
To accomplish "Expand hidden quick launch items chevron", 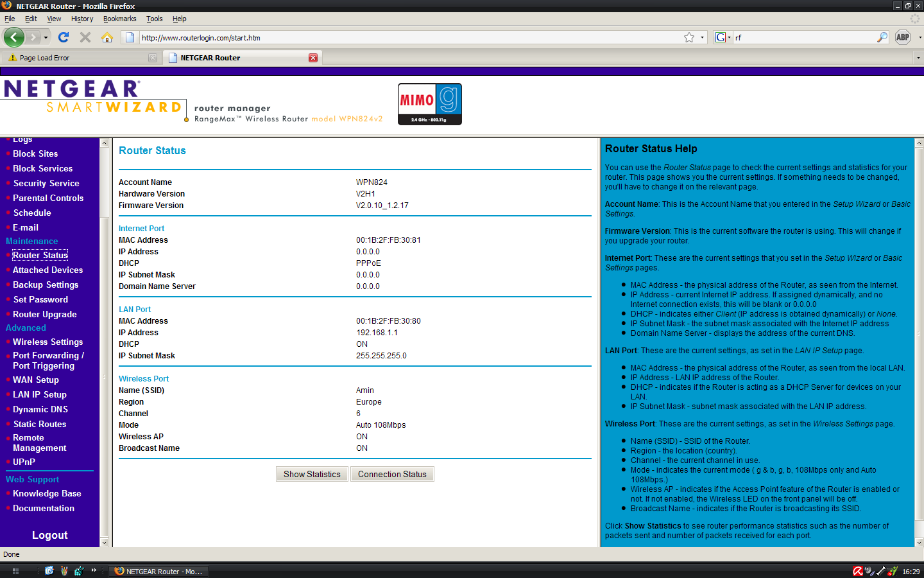I will coord(94,570).
